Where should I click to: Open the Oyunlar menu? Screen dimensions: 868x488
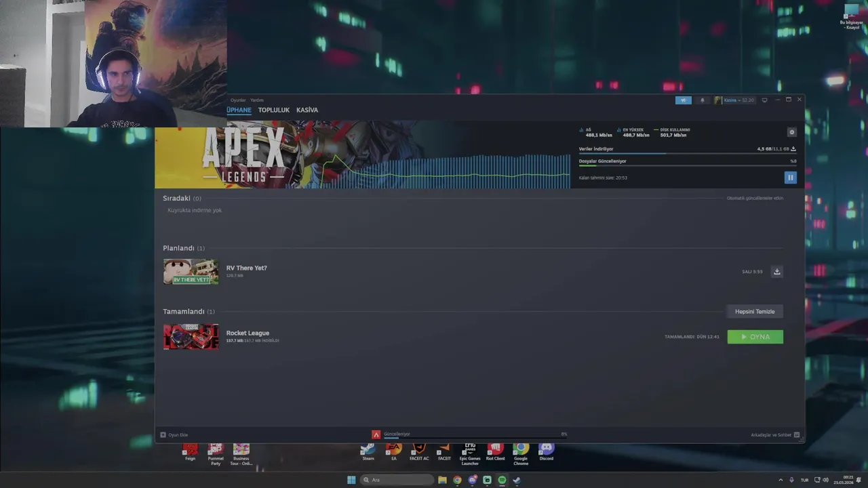pyautogui.click(x=238, y=100)
